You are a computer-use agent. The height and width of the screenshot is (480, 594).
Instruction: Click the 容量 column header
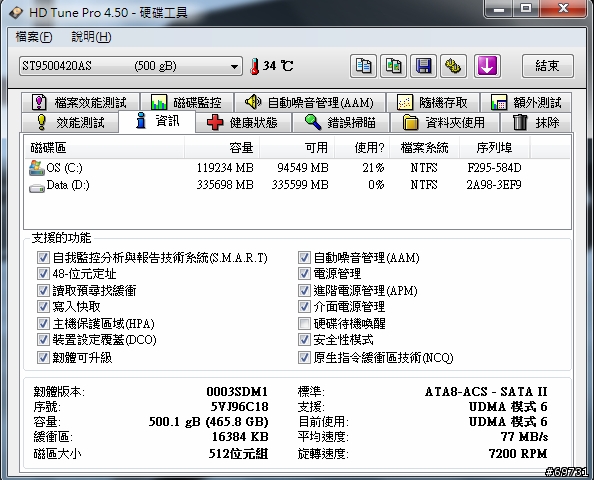coord(222,147)
